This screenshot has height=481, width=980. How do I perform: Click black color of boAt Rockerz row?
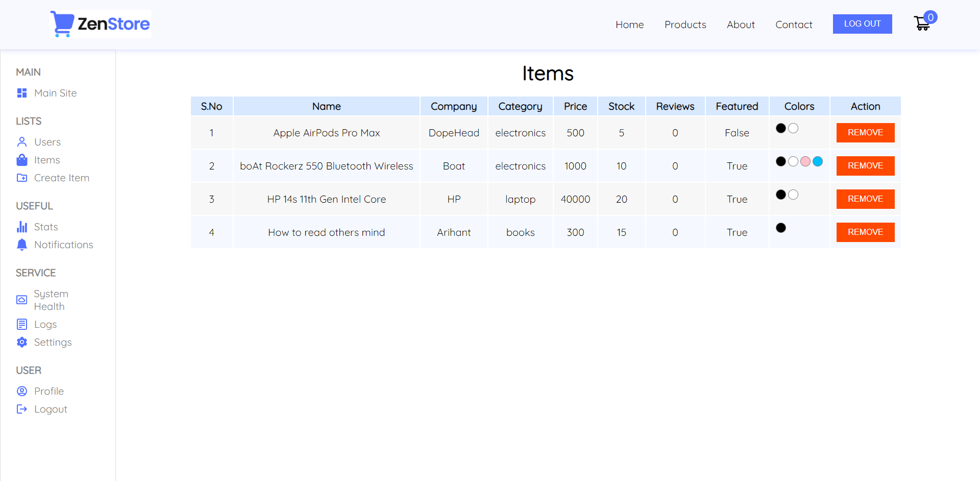pyautogui.click(x=781, y=161)
